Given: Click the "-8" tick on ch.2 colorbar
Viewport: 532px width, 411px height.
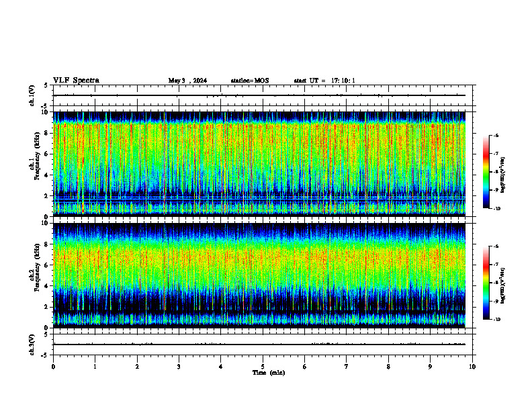Looking at the screenshot, I should tap(496, 283).
